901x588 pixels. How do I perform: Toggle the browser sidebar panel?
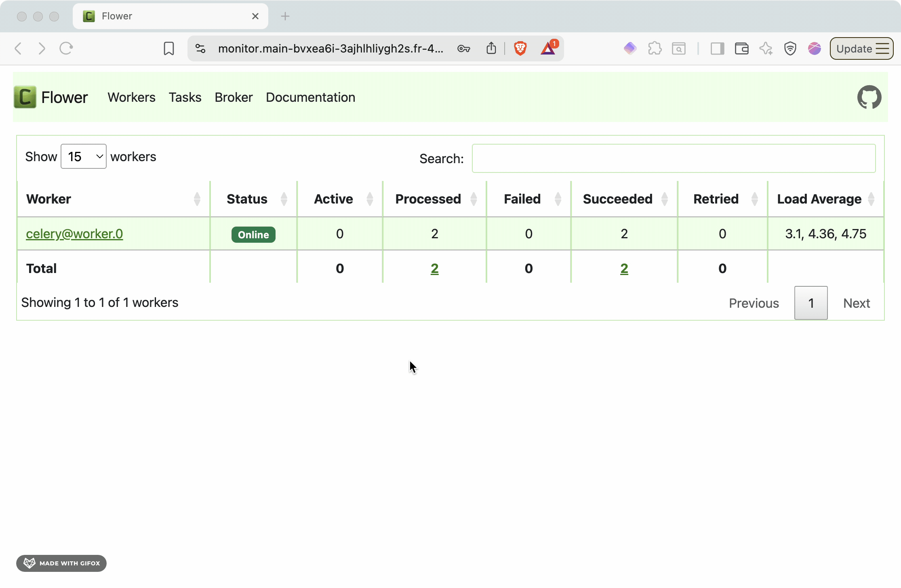point(718,48)
